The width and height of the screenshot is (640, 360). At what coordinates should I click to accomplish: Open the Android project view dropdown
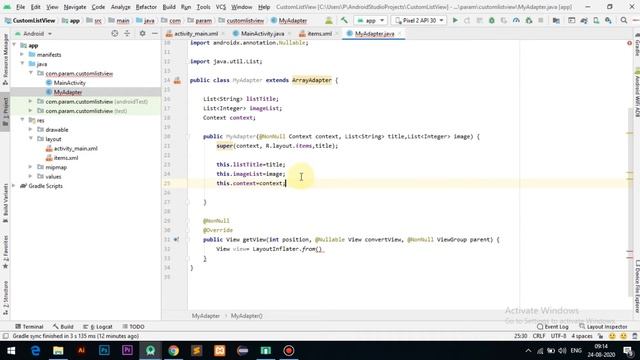33,33
